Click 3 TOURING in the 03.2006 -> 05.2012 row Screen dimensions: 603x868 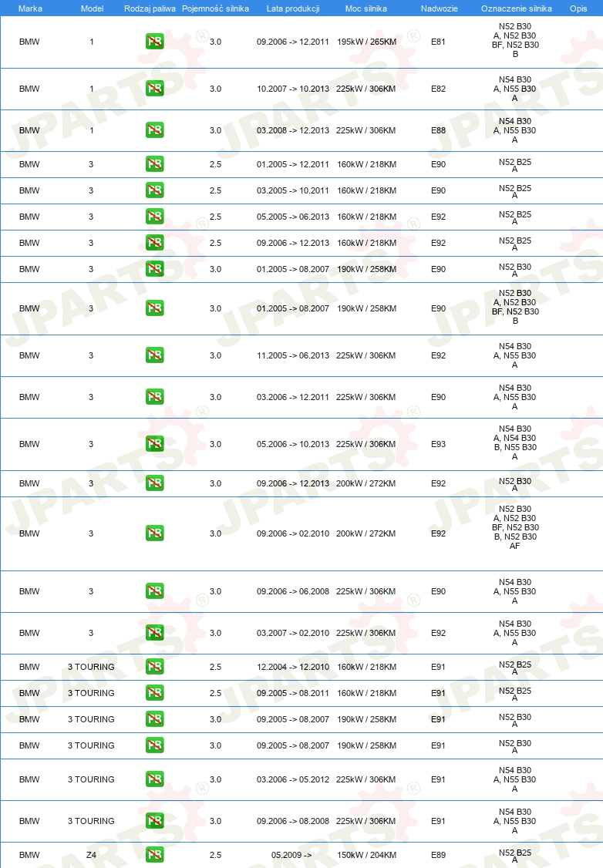[91, 779]
